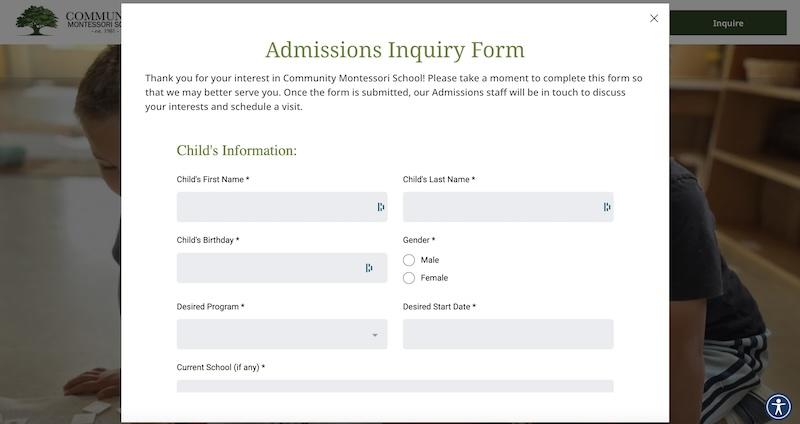The height and width of the screenshot is (424, 800).
Task: Click the Child's Information section heading
Action: (x=237, y=151)
